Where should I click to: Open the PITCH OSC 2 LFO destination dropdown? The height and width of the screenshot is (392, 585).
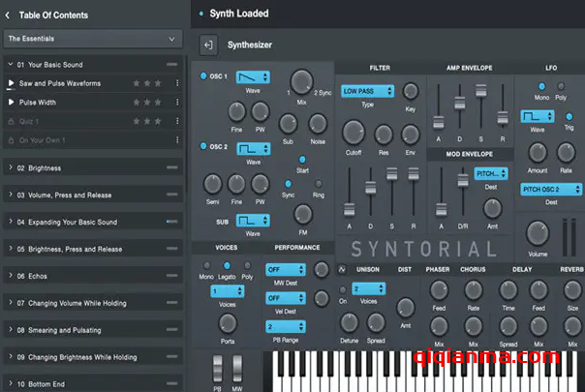point(550,190)
